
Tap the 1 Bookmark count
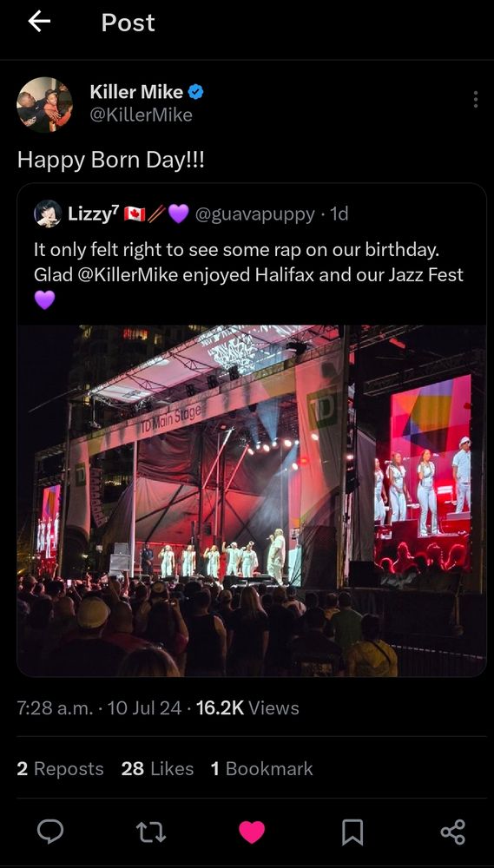pyautogui.click(x=262, y=769)
